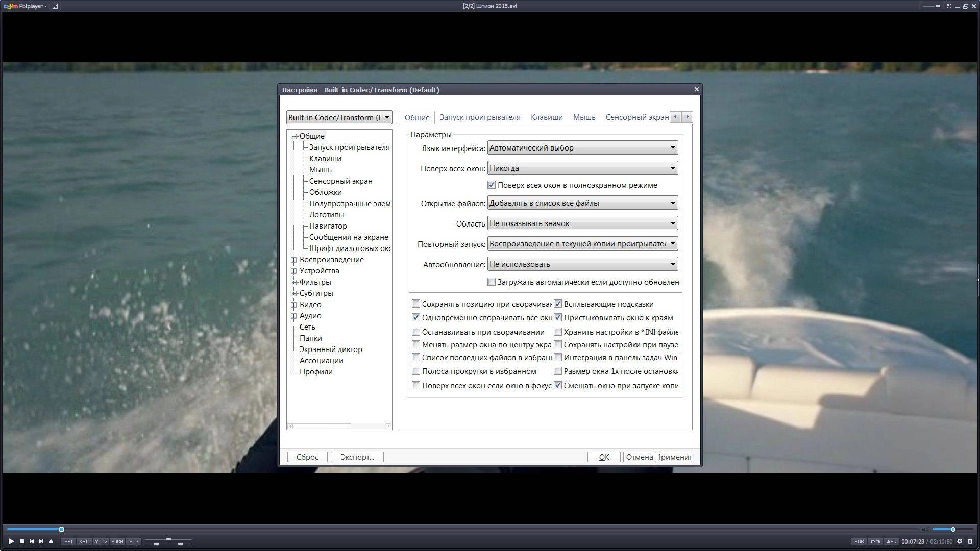Check Сохранять позицию при сворачивании
The height and width of the screenshot is (551, 980).
click(x=416, y=304)
